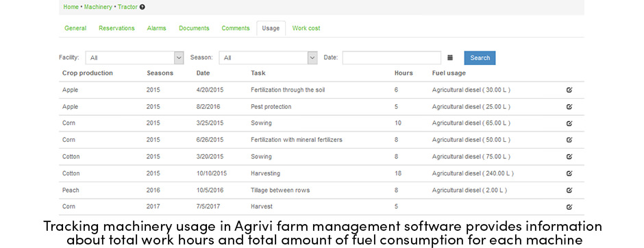Open the help icon beside Tractor breadcrumb
Image resolution: width=644 pixels, height=248 pixels.
coord(142,7)
